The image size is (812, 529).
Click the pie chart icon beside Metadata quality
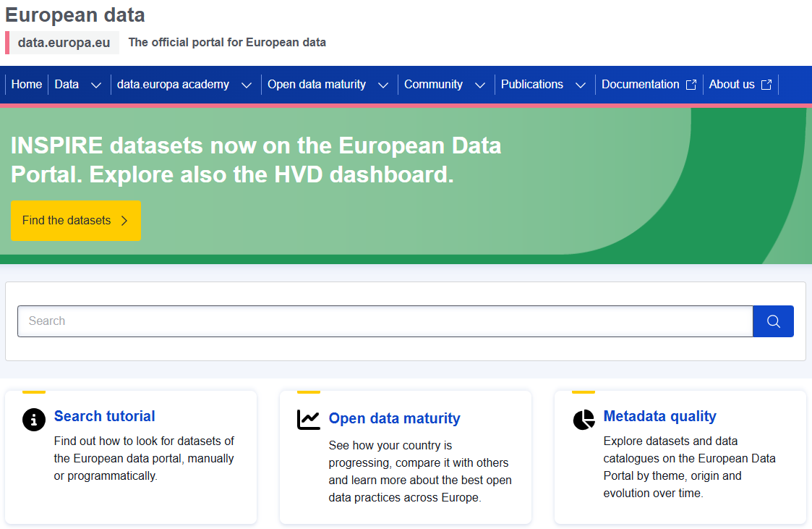[x=584, y=420]
